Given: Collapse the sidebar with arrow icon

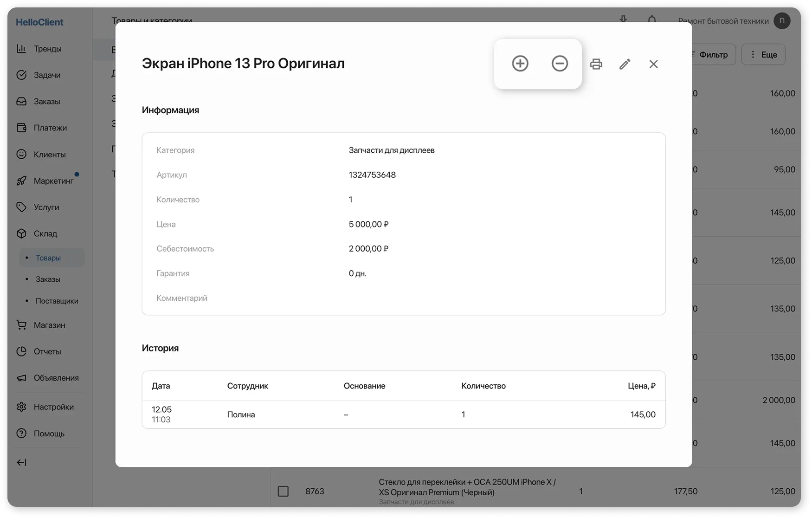Looking at the screenshot, I should click(22, 462).
